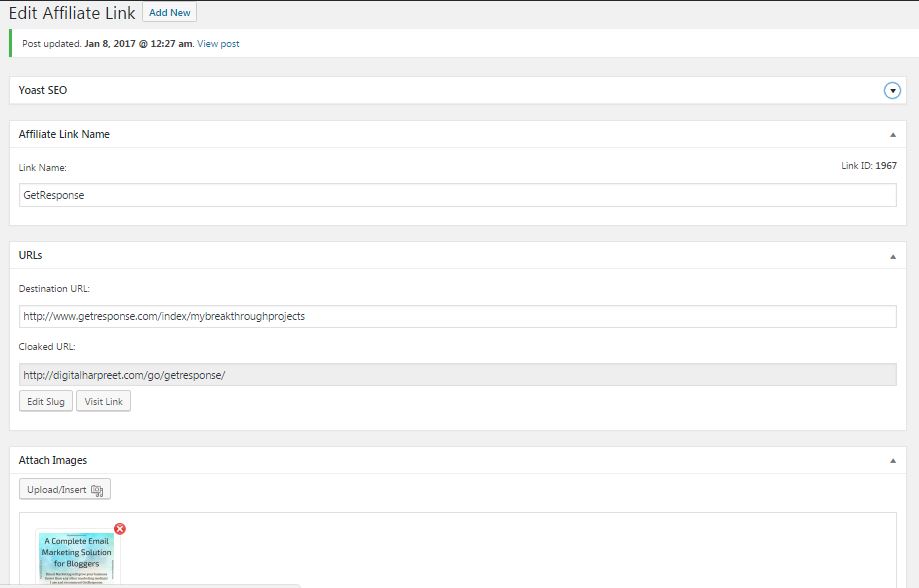This screenshot has height=588, width=919.
Task: Click the URLs panel heading
Action: [x=30, y=256]
